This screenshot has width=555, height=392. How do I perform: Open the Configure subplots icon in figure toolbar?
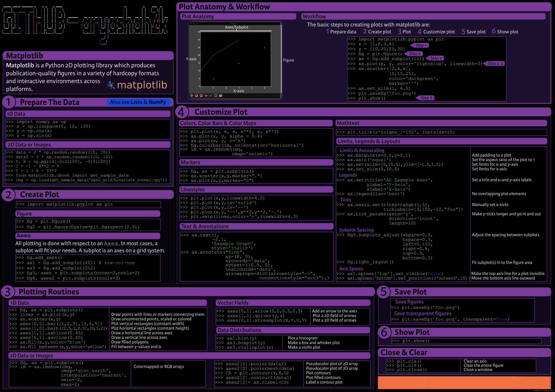[216, 96]
